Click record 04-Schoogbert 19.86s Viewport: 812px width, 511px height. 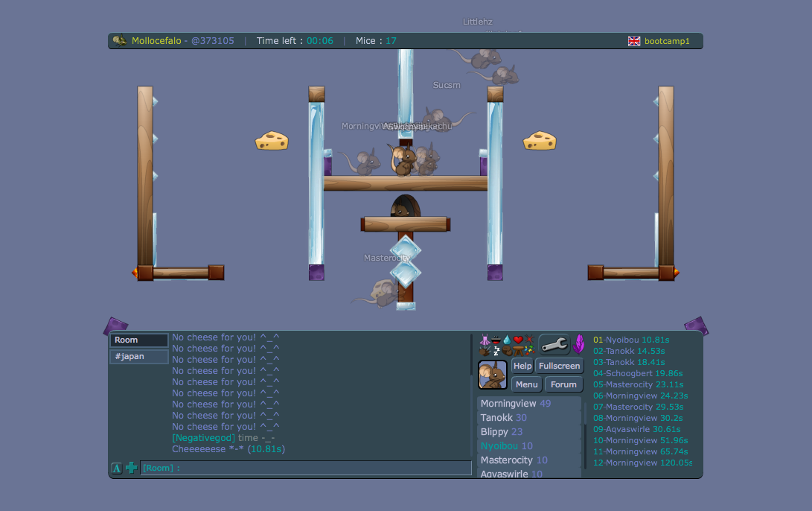click(638, 374)
